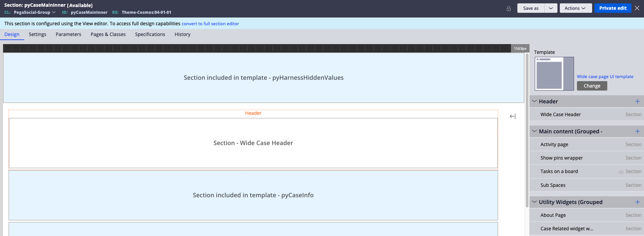
Task: Collapse the Main content group chevron
Action: click(534, 131)
